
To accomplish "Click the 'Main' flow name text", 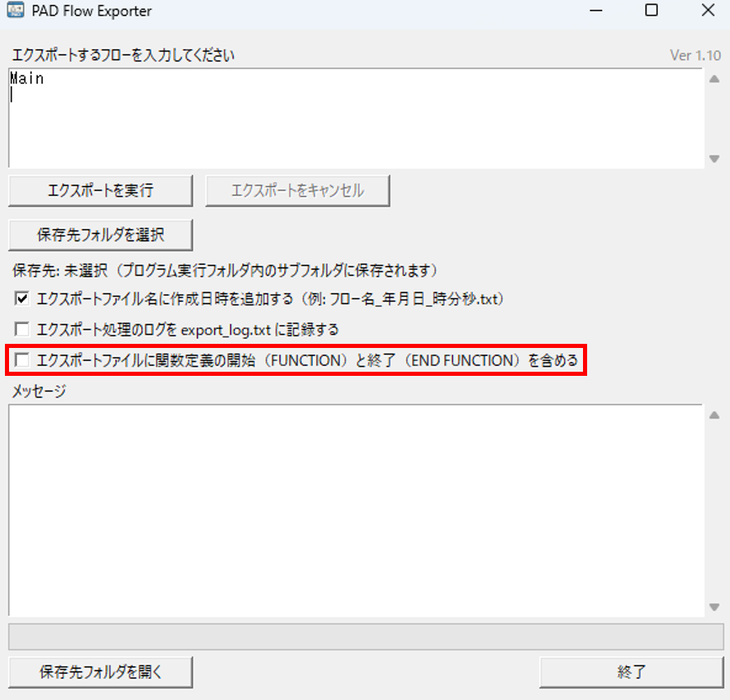I will coord(27,79).
